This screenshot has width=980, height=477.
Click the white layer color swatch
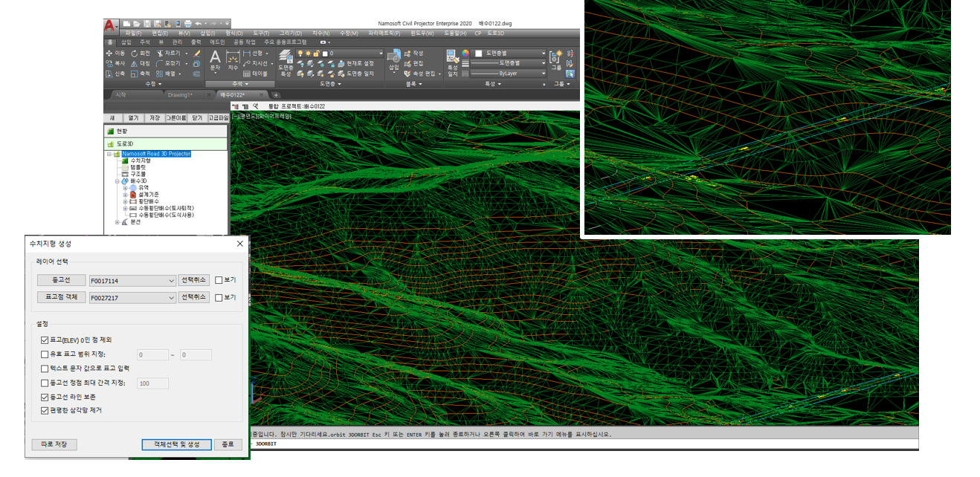coord(326,53)
